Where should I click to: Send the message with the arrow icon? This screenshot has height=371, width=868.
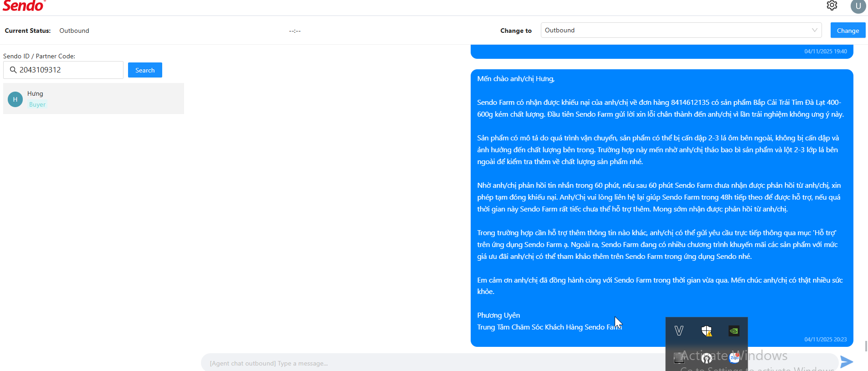coord(847,362)
